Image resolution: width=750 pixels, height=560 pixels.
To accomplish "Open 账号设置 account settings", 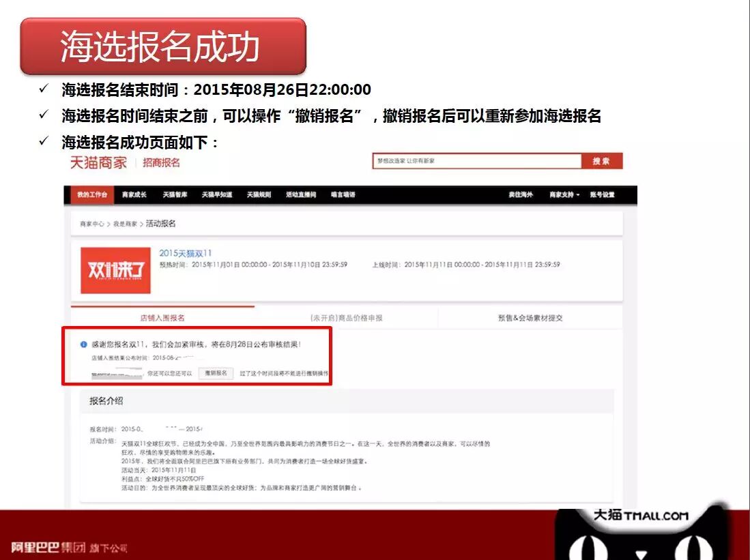I will point(602,194).
